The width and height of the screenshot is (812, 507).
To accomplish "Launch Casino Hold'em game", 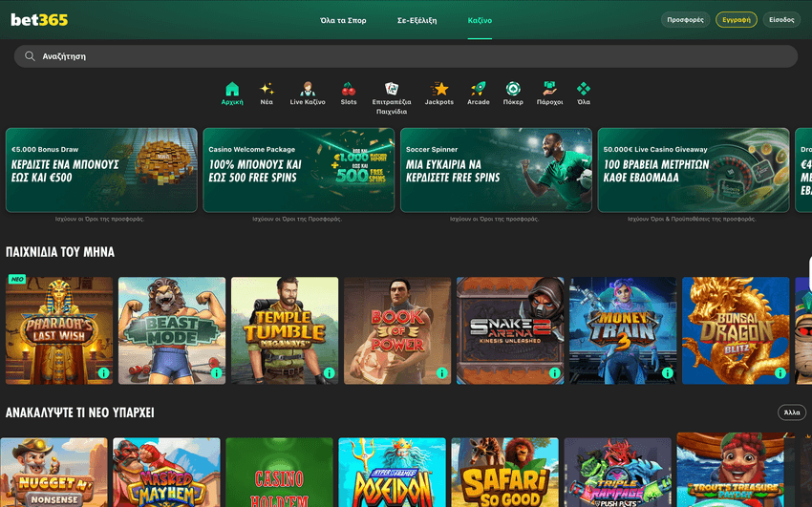I will tap(280, 473).
